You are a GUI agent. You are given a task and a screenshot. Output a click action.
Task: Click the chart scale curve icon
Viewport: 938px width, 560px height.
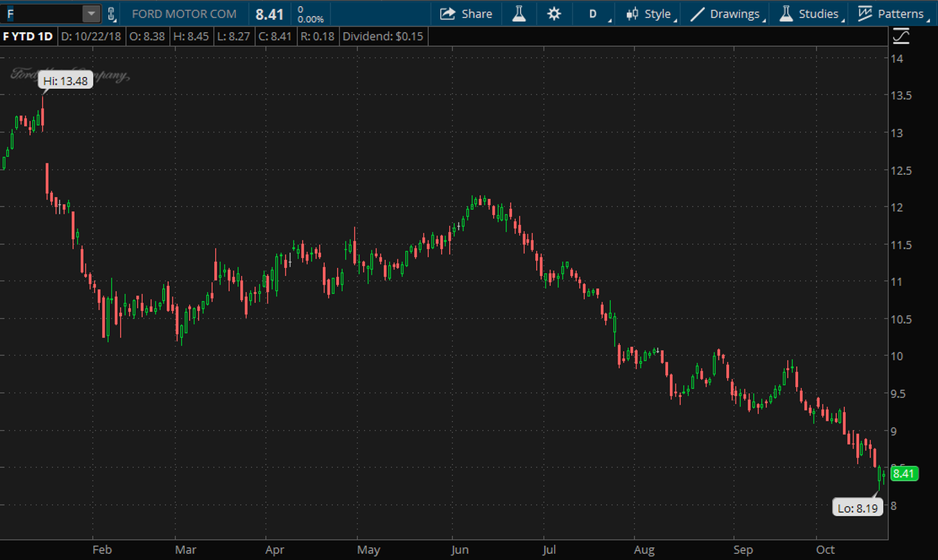point(901,36)
